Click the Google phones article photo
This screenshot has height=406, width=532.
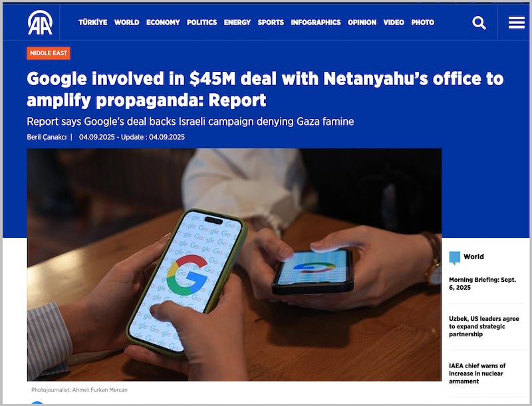click(234, 264)
